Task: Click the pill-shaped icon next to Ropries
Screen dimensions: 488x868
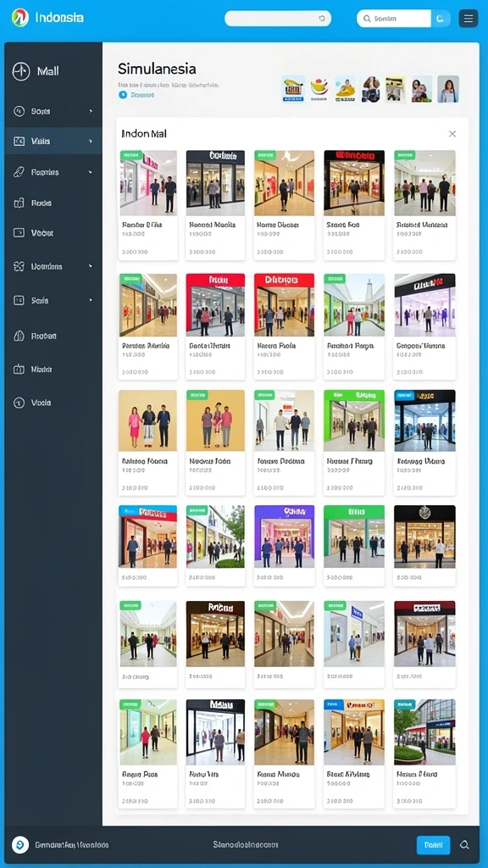Action: [x=19, y=172]
